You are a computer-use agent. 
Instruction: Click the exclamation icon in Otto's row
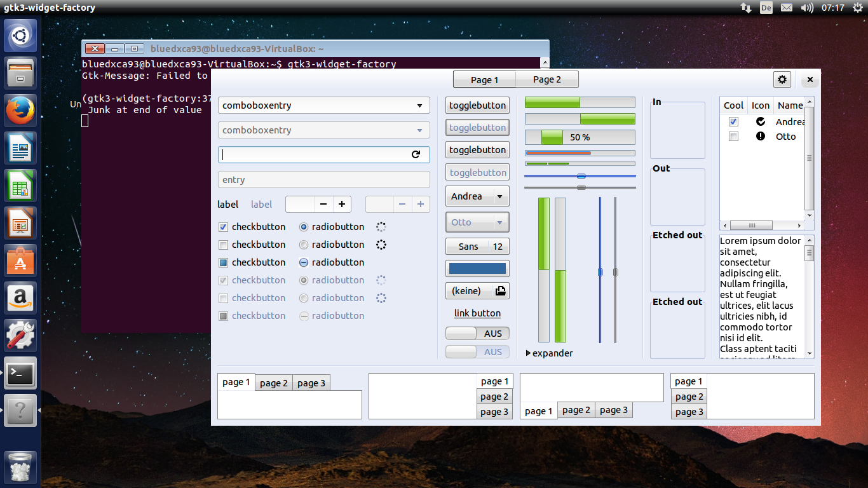point(761,136)
